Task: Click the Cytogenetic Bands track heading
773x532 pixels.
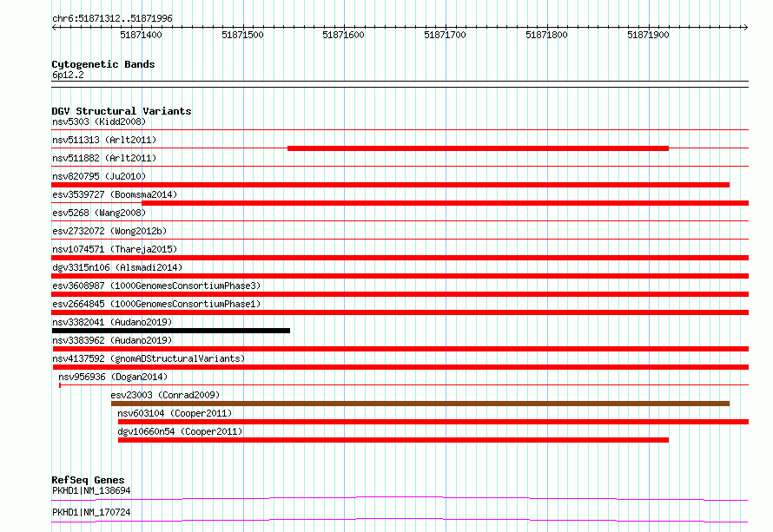Action: point(103,64)
